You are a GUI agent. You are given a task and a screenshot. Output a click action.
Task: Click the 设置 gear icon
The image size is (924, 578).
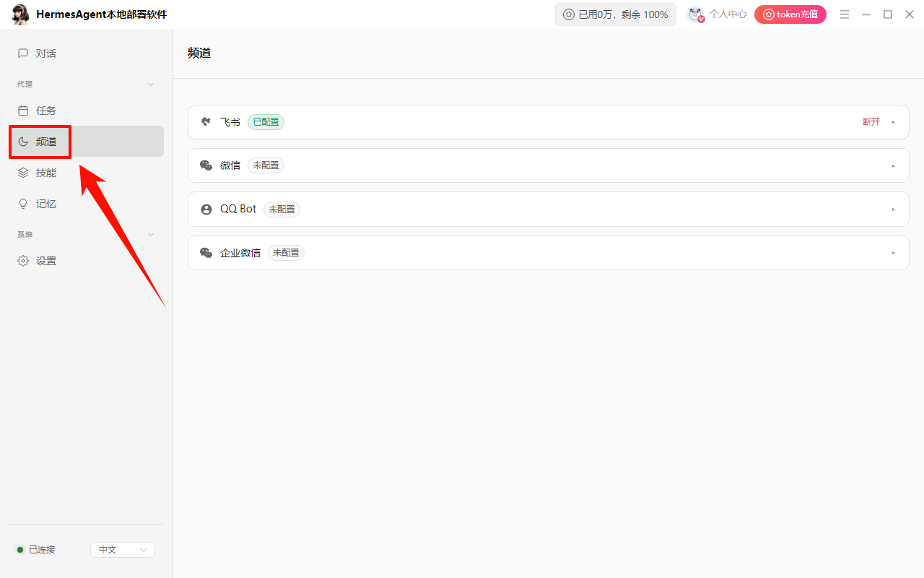23,261
